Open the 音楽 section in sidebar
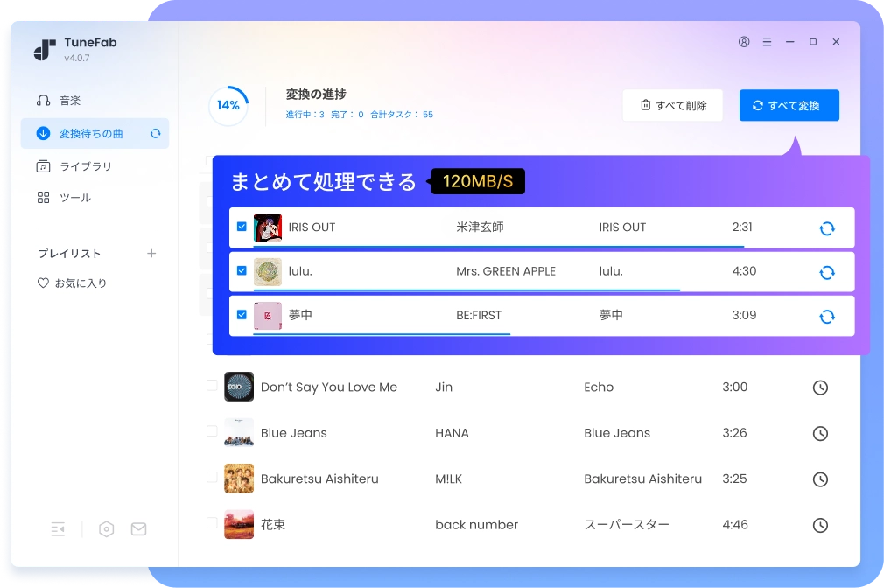This screenshot has height=588, width=884. [x=70, y=101]
